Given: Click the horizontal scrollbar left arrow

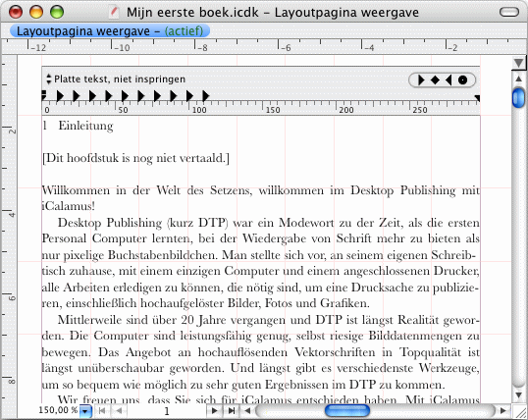Looking at the screenshot, I should click(x=247, y=410).
